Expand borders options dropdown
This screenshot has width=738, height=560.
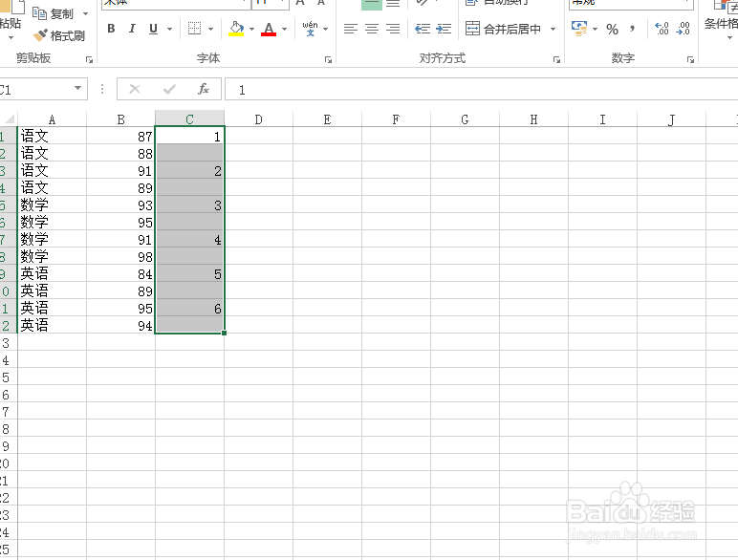[211, 30]
